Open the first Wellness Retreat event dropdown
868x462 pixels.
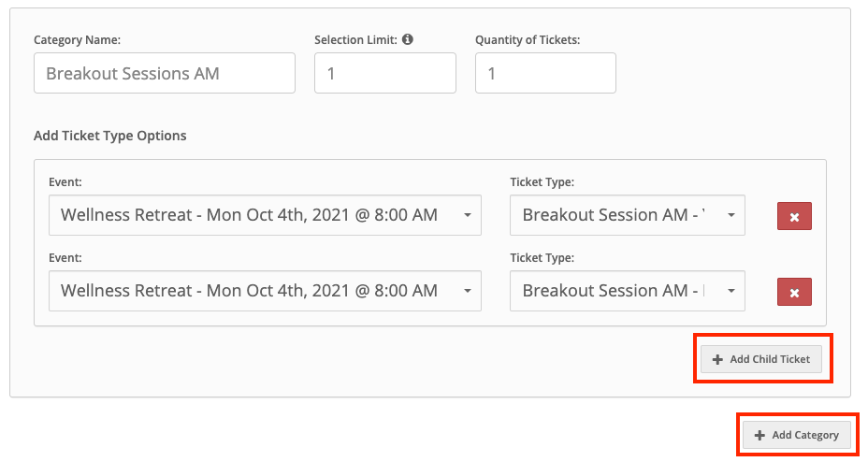point(265,215)
